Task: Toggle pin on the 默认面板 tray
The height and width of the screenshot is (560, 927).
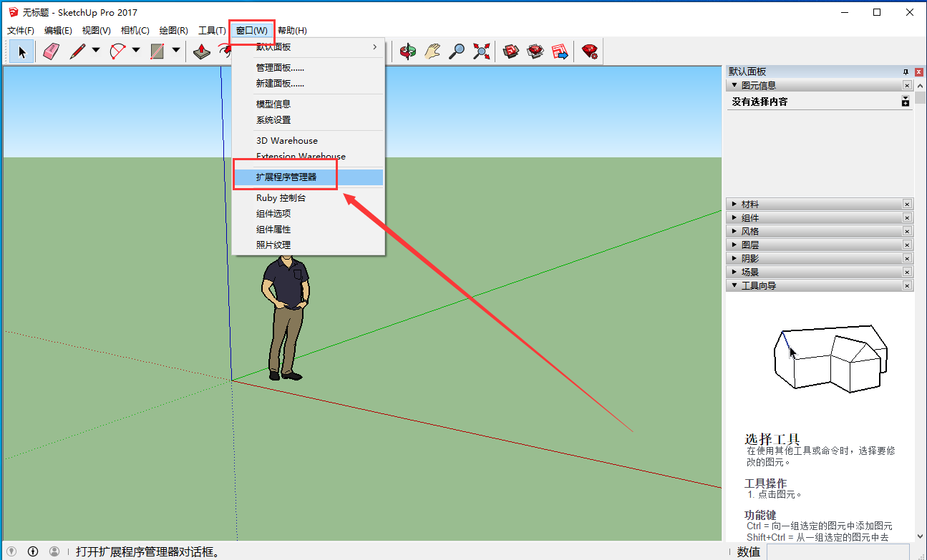Action: pos(906,72)
